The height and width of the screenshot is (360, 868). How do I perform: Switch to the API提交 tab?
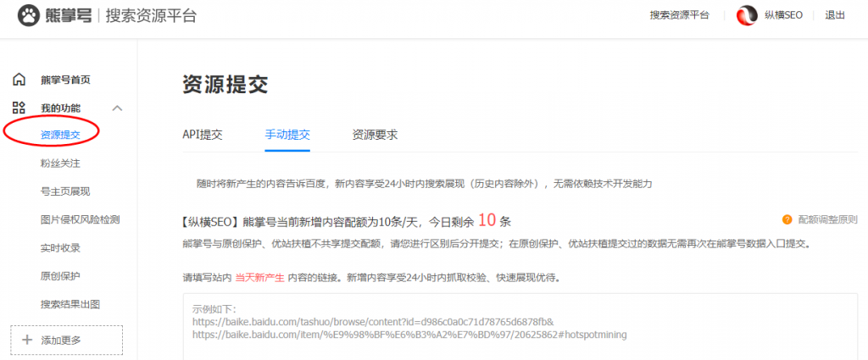203,135
